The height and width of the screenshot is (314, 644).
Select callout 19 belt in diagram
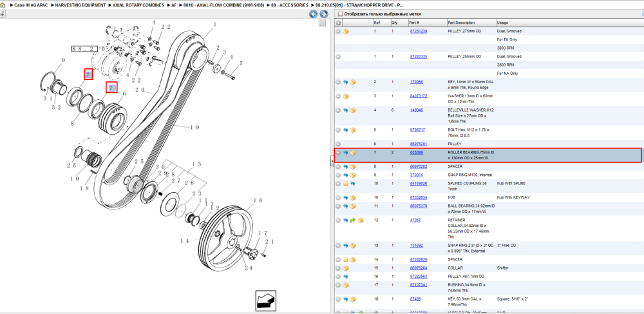[x=194, y=128]
